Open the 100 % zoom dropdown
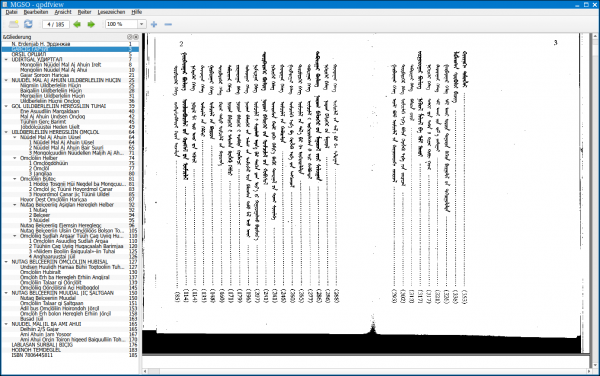Viewport: 600px width, 376px height. 142,24
